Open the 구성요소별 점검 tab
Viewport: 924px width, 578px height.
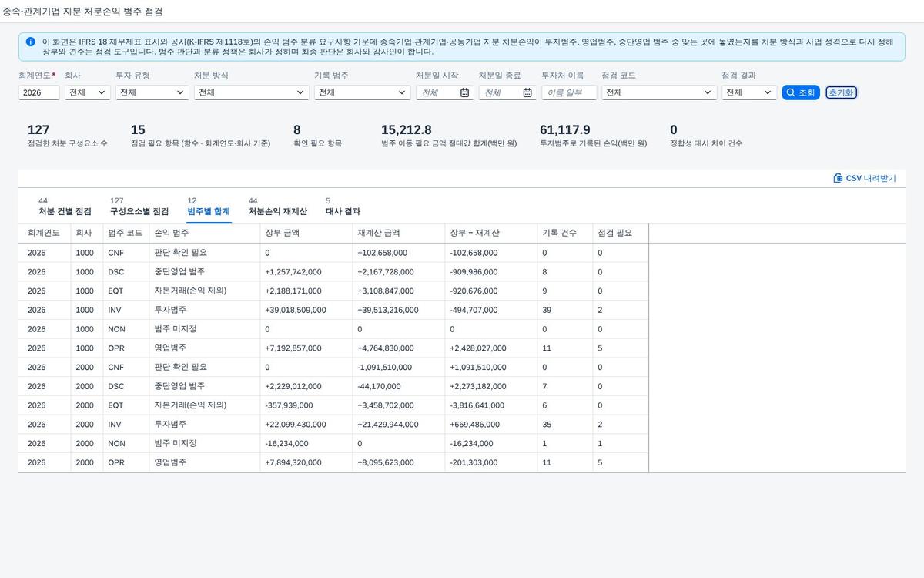(139, 207)
